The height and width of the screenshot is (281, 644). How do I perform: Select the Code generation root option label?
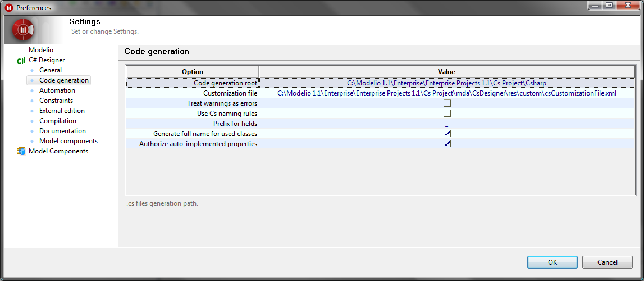[x=226, y=83]
